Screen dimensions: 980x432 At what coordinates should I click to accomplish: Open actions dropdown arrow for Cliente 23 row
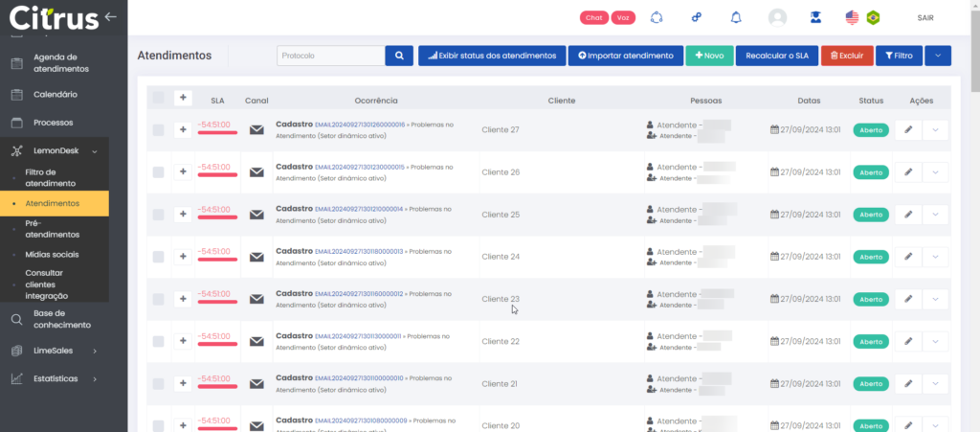click(935, 299)
